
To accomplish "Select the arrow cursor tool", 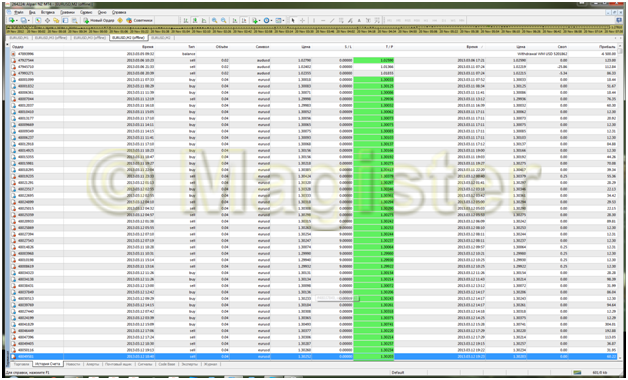I will click(x=293, y=20).
